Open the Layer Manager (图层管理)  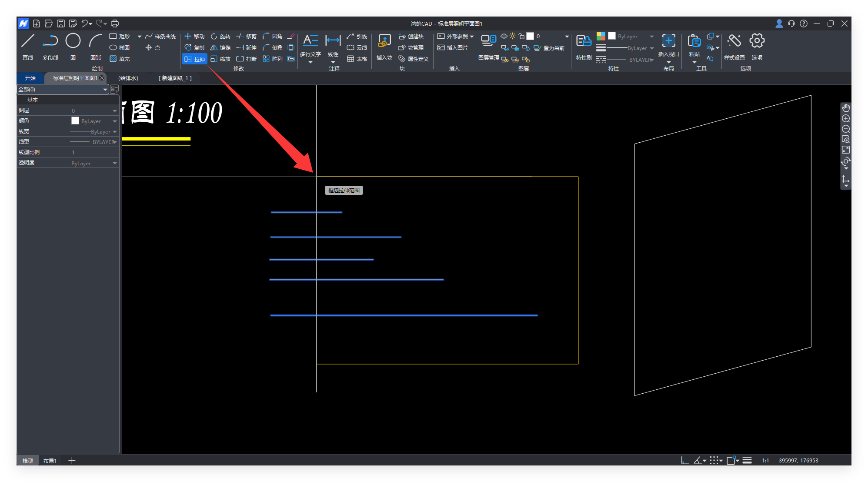[488, 41]
